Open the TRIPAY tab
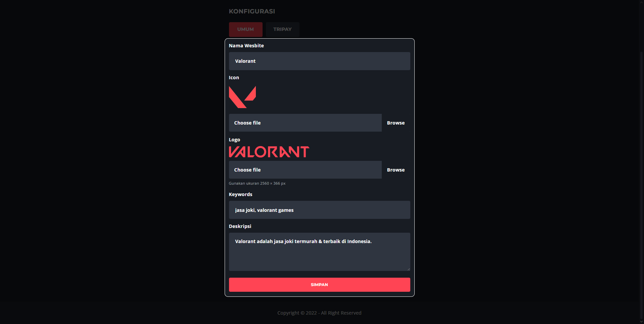644x324 pixels. 282,30
